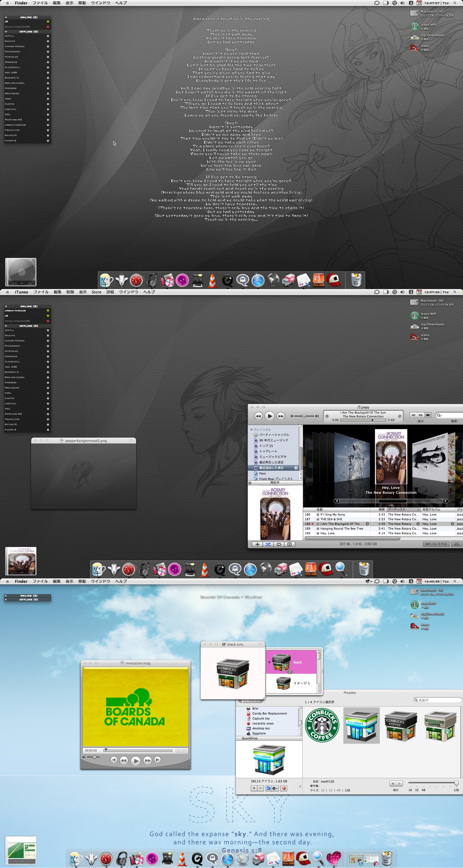
Task: Sort by アーティスト column in iTunes
Action: pyautogui.click(x=403, y=510)
